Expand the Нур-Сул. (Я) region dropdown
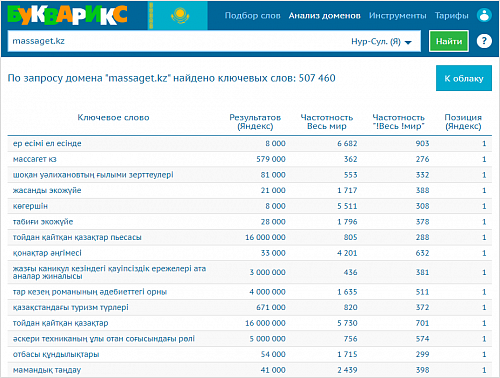500x378 pixels. coord(381,42)
